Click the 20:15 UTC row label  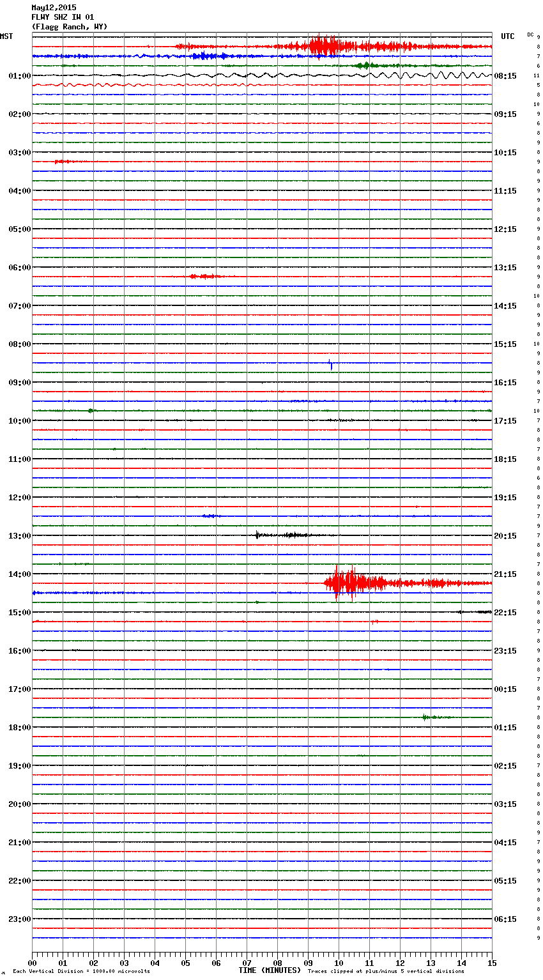click(x=505, y=536)
